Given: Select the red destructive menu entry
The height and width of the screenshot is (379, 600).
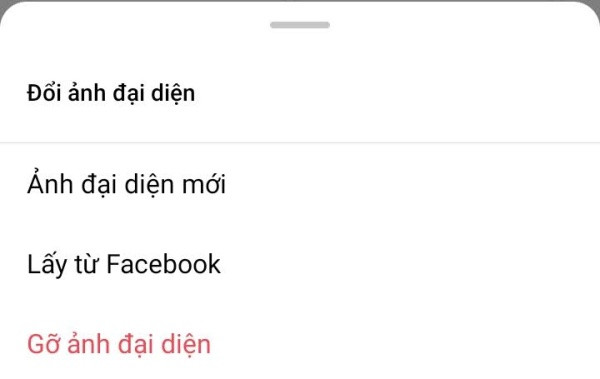Looking at the screenshot, I should point(300,343).
